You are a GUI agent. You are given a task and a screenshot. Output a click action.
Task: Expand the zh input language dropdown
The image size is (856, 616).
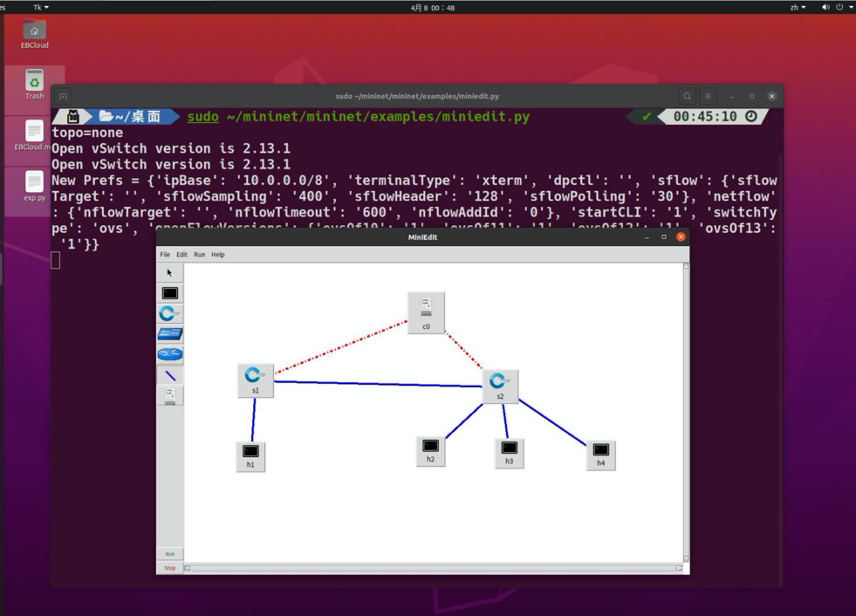coord(798,7)
